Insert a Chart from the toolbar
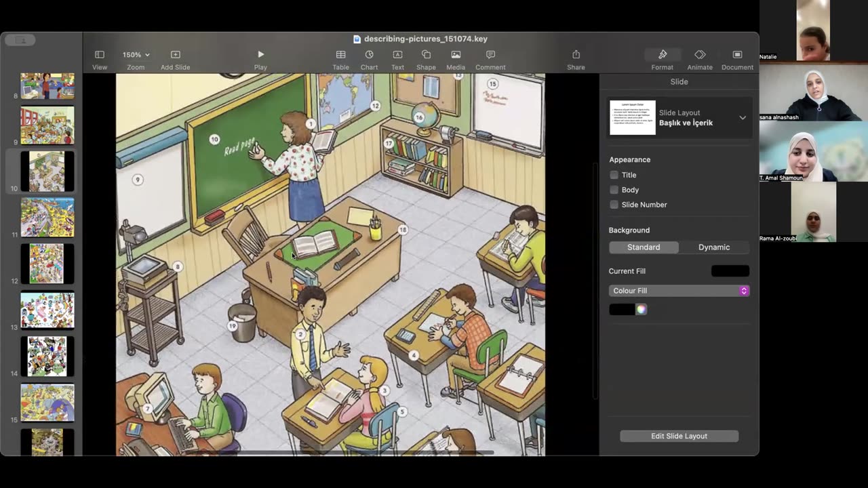Image resolution: width=868 pixels, height=488 pixels. tap(369, 54)
